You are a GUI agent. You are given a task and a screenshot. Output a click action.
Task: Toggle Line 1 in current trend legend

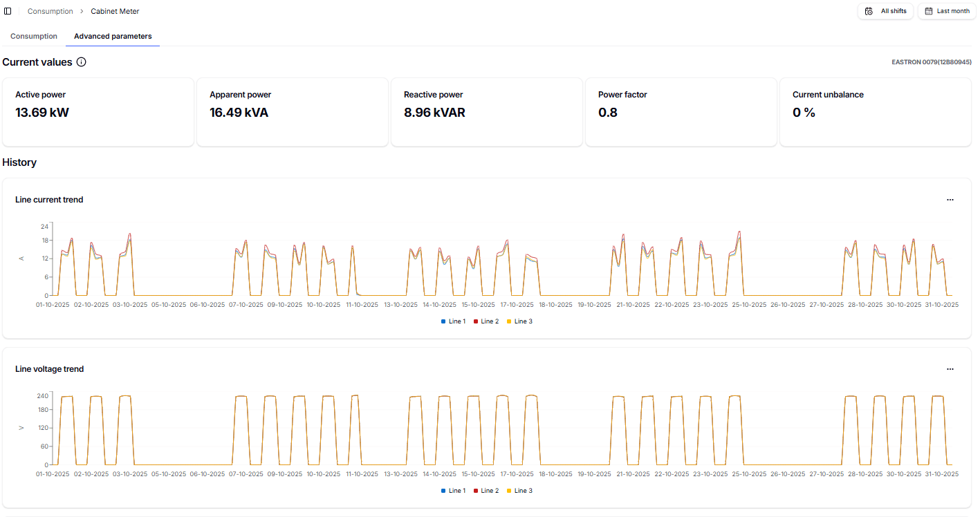[454, 321]
